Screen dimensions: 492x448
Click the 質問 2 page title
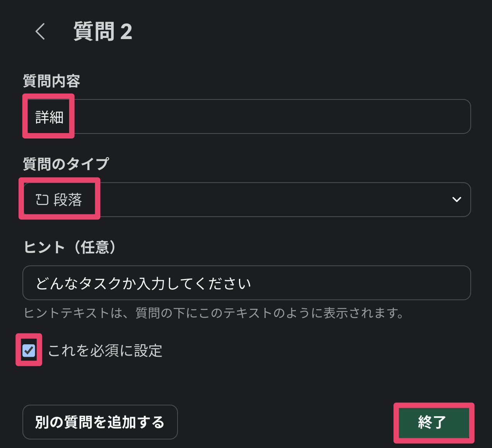103,31
